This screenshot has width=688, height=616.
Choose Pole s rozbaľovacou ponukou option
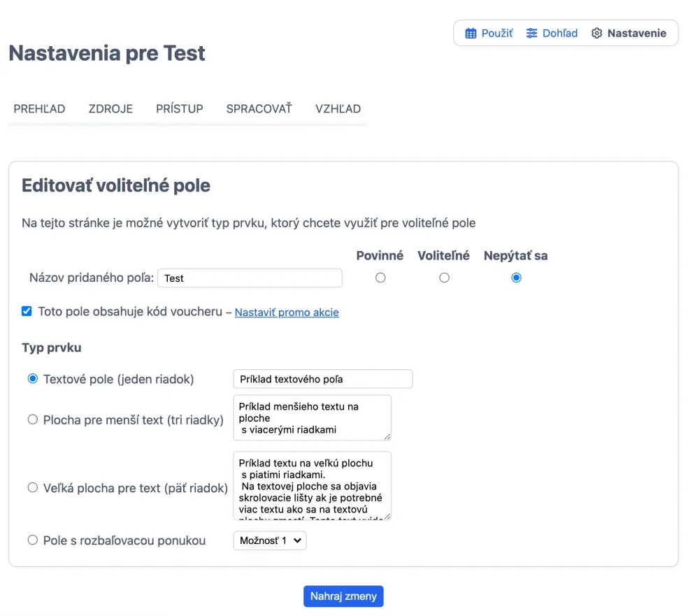tap(32, 540)
